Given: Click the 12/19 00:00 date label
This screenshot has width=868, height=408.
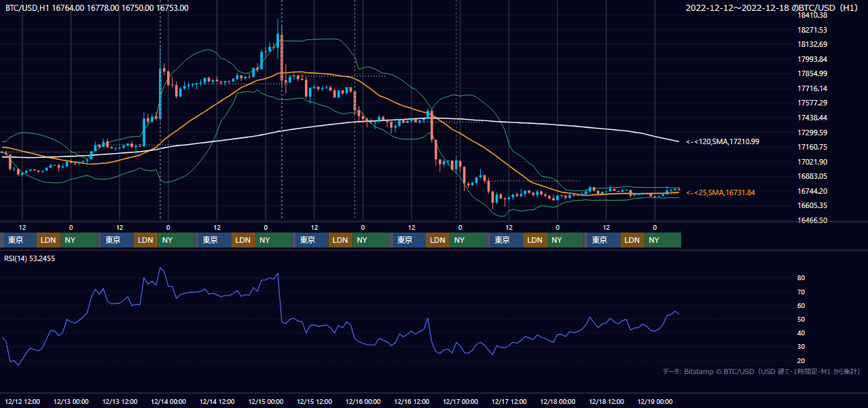Looking at the screenshot, I should click(655, 402).
